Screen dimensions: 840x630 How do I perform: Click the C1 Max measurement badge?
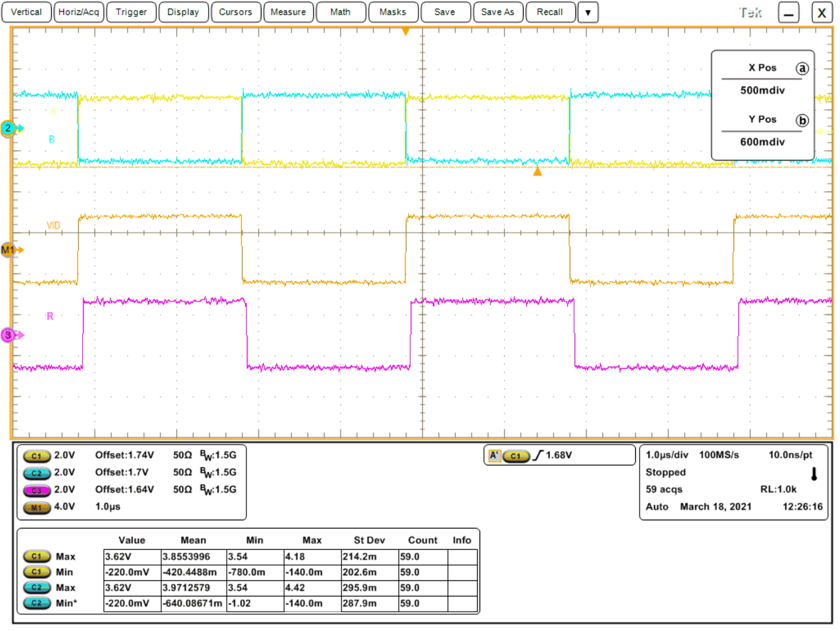(37, 556)
